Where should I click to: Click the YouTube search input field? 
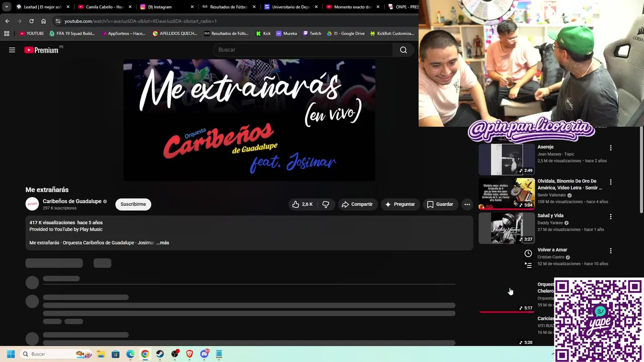click(303, 50)
